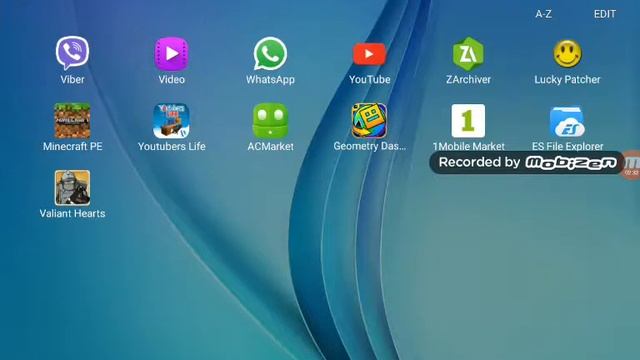Tap the "YouTube" label text

[369, 79]
